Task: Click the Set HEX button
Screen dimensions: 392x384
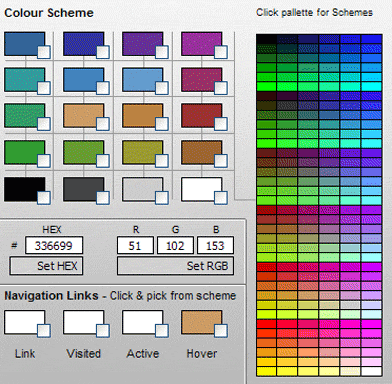Action: (x=46, y=266)
